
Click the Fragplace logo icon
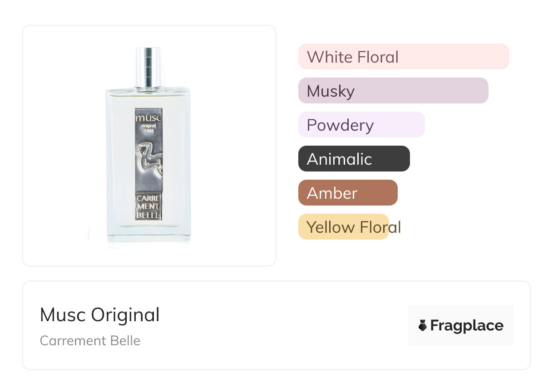423,325
